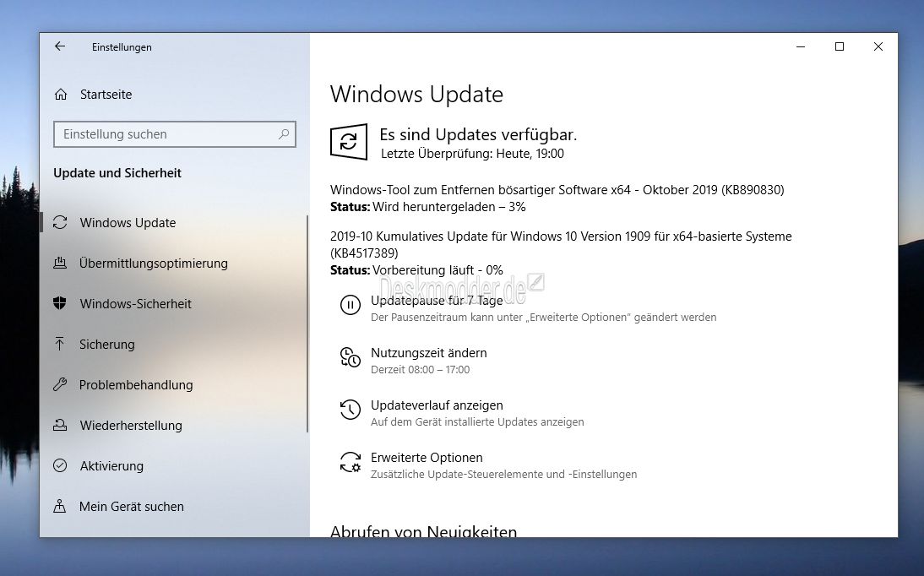This screenshot has width=924, height=576.
Task: Select the Windows Update sync icon
Action: tap(60, 222)
